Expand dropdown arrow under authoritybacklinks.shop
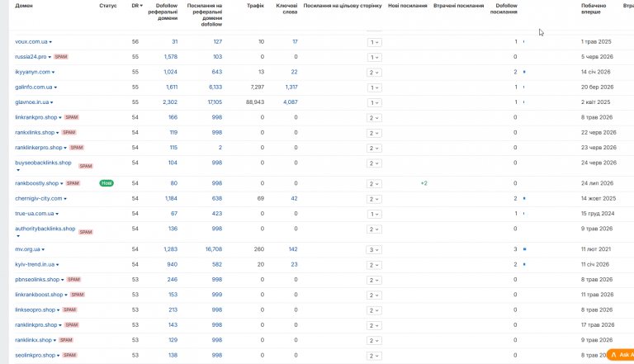The height and width of the screenshot is (364, 634). [18, 236]
